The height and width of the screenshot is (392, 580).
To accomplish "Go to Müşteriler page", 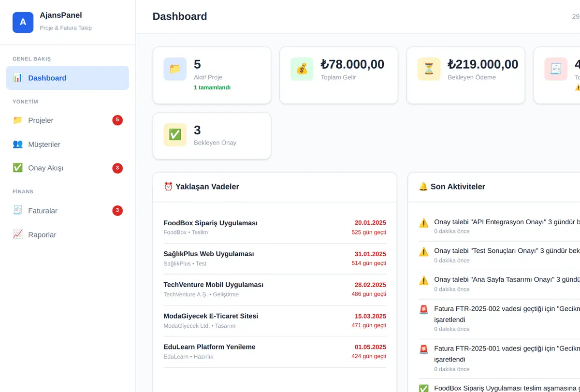I will [68, 144].
